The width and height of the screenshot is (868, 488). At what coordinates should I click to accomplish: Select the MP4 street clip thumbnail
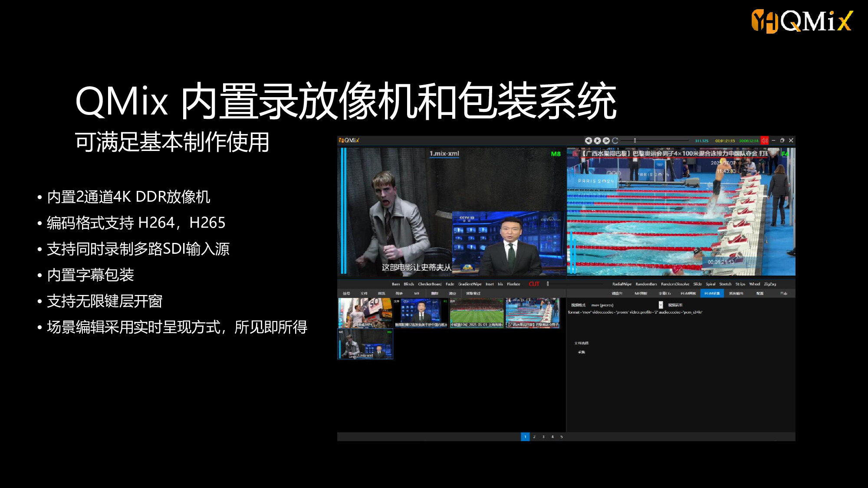tap(365, 313)
